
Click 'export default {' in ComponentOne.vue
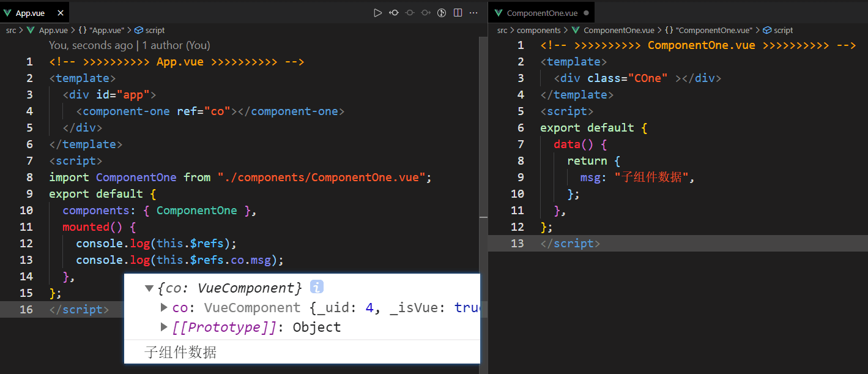point(594,127)
